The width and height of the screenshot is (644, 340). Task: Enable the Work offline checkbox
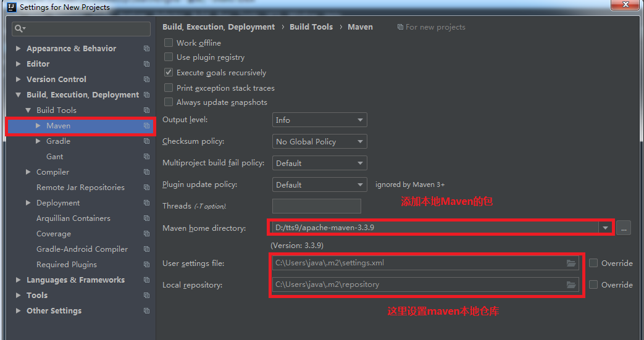169,43
